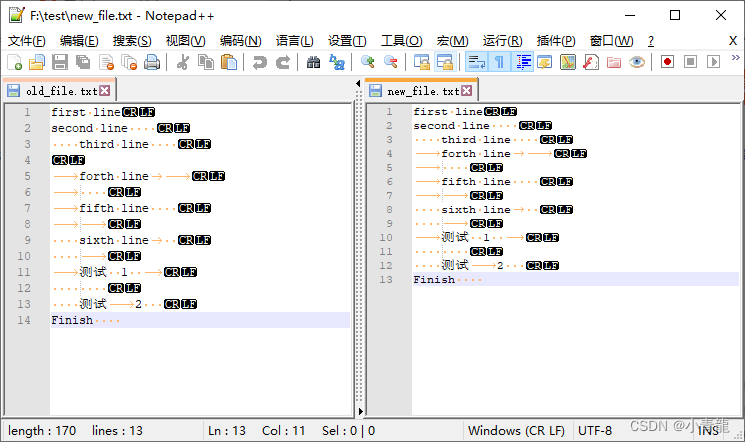Click the left arrow on the view splitter
The image size is (745, 442).
[358, 84]
